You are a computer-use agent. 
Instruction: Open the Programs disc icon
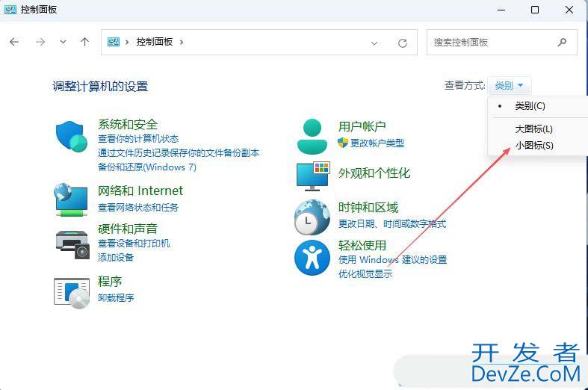coord(72,293)
